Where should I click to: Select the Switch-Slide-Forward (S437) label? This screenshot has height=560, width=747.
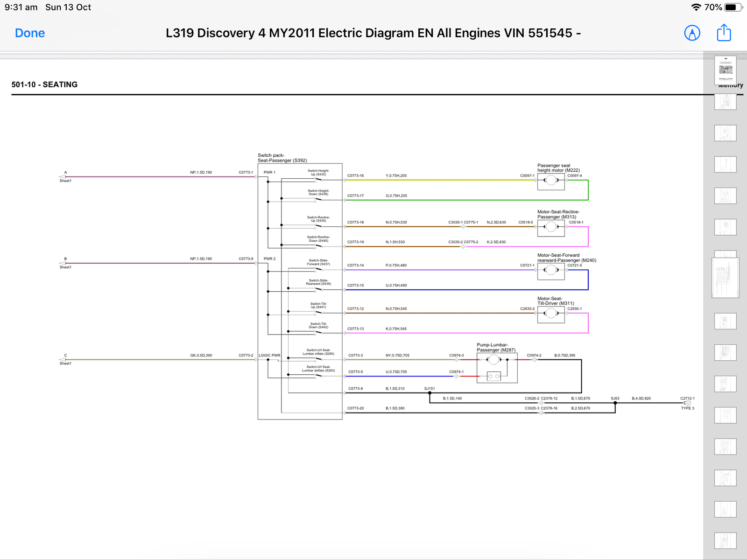(318, 262)
